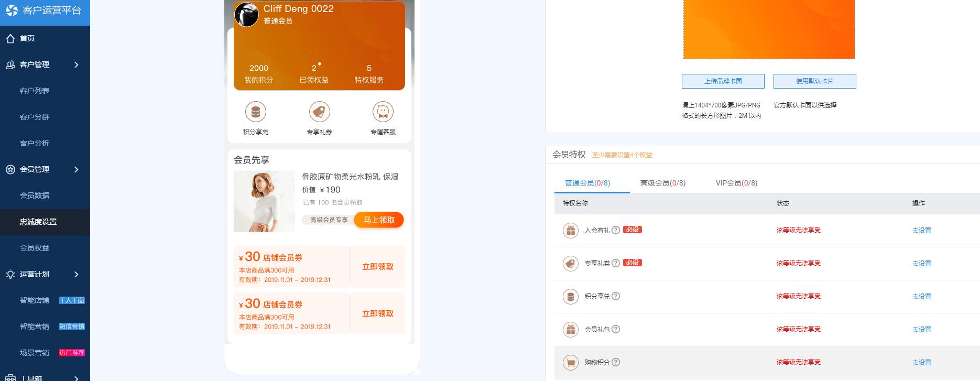Click the 上传品牌卡面 button
This screenshot has width=980, height=381.
(723, 81)
